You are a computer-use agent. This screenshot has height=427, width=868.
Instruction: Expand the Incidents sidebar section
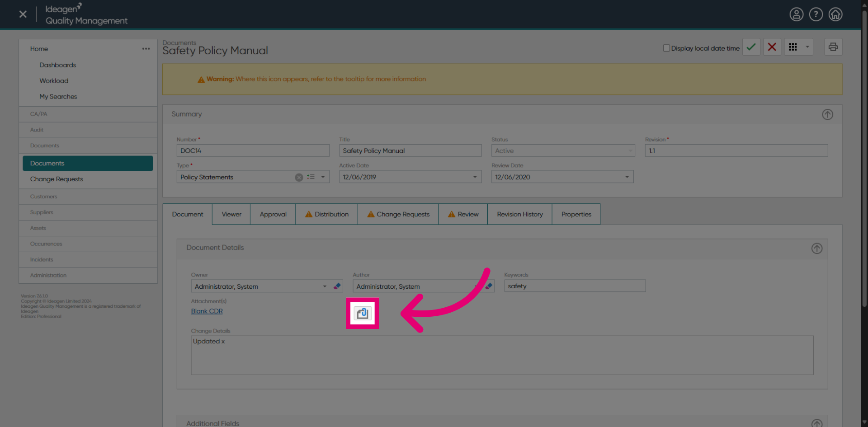[x=88, y=260]
